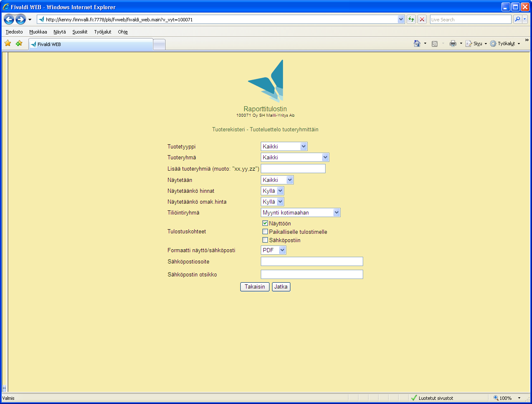The width and height of the screenshot is (532, 404).
Task: Click the Sähköpostin otsikko input field
Action: [312, 274]
